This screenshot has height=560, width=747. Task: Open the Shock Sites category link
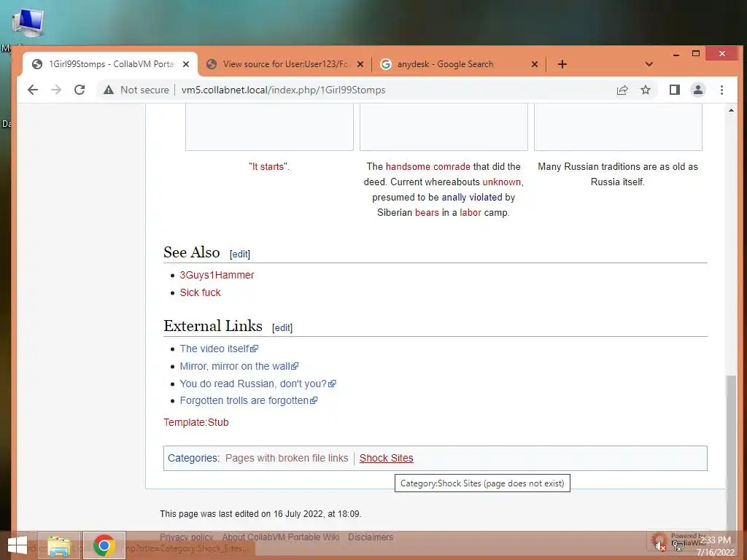pyautogui.click(x=387, y=458)
